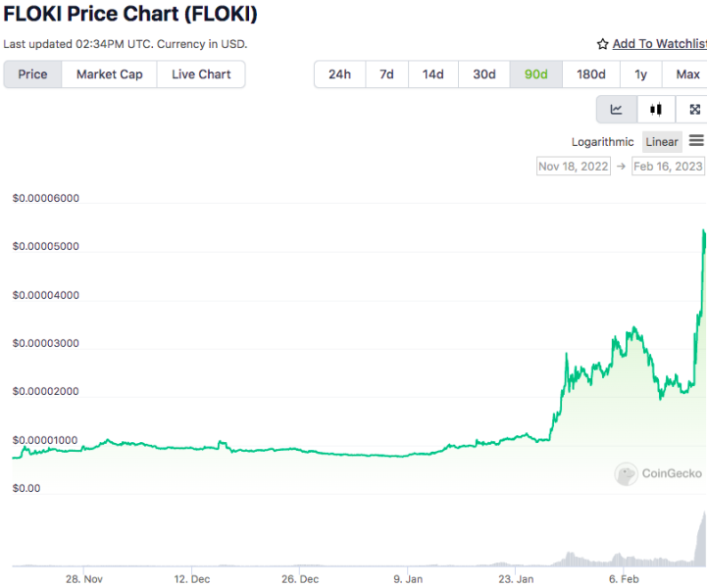Switch to candlestick chart icon
The width and height of the screenshot is (707, 588).
(656, 109)
